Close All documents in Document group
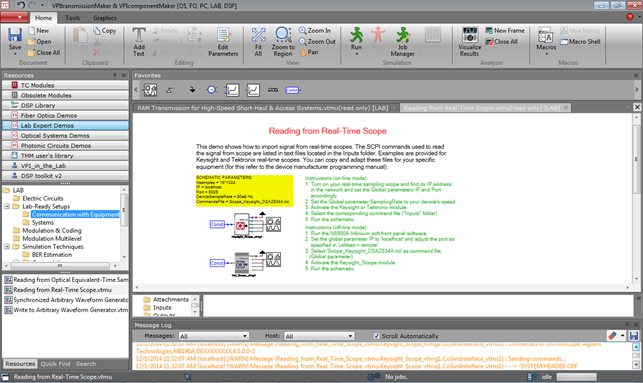This screenshot has width=643, height=383. point(44,52)
